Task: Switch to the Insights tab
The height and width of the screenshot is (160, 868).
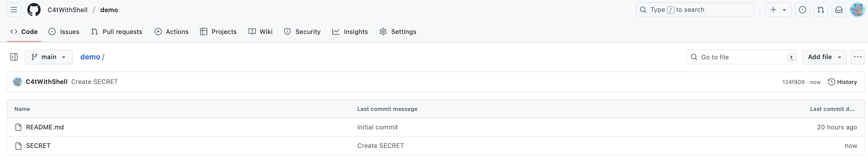Action: pos(350,32)
